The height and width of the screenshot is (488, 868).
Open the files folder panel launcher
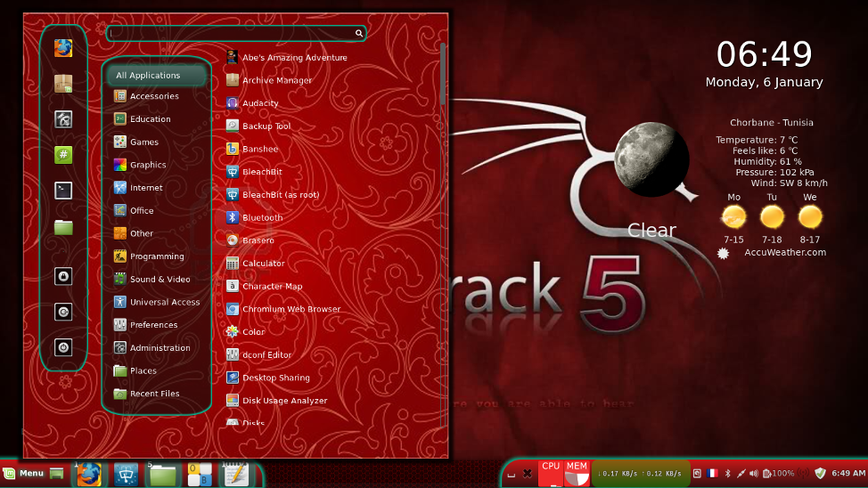(163, 474)
